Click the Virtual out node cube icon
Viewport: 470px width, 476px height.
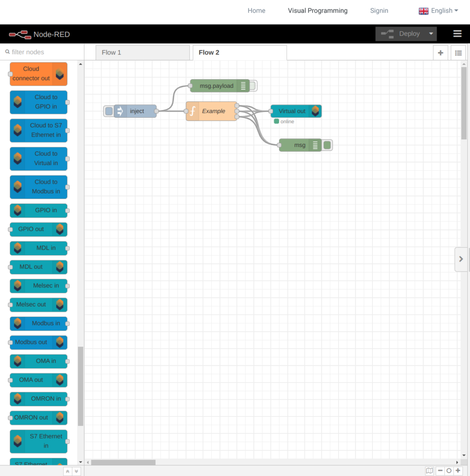(x=315, y=111)
